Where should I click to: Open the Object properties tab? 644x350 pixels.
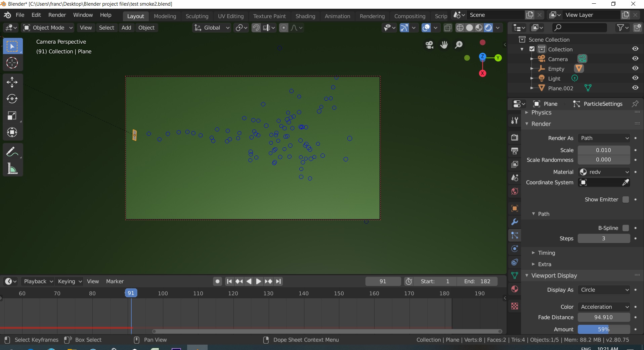click(x=515, y=208)
